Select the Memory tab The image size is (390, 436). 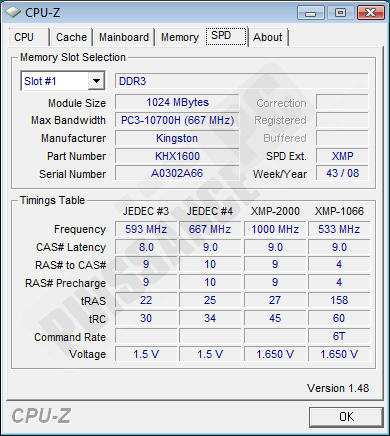coord(180,37)
